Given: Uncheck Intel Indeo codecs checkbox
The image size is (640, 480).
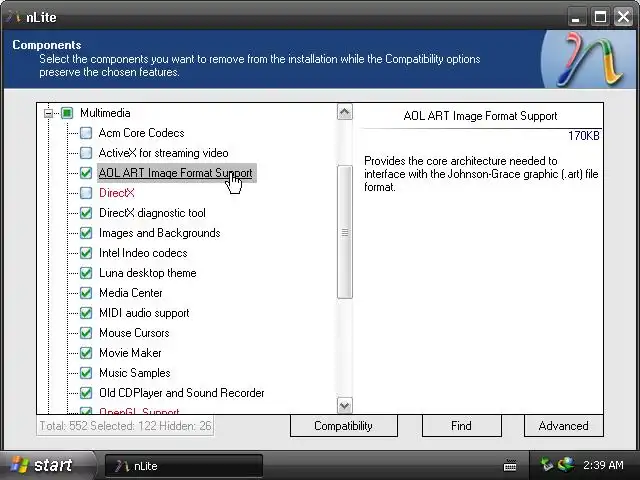Looking at the screenshot, I should tap(86, 253).
